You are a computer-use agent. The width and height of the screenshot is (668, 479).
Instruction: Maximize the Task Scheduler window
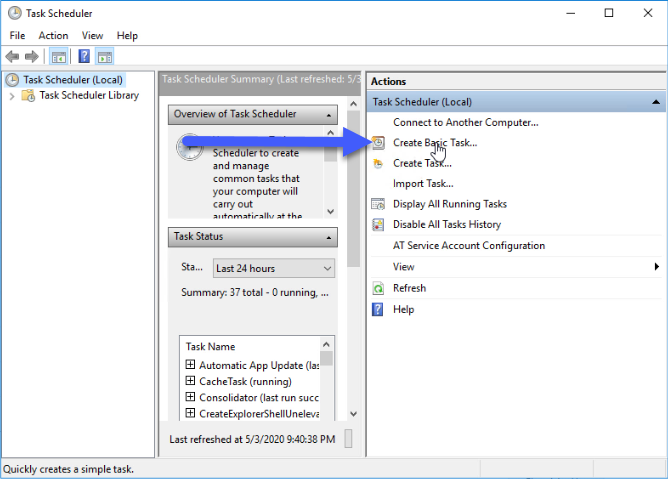(x=609, y=13)
